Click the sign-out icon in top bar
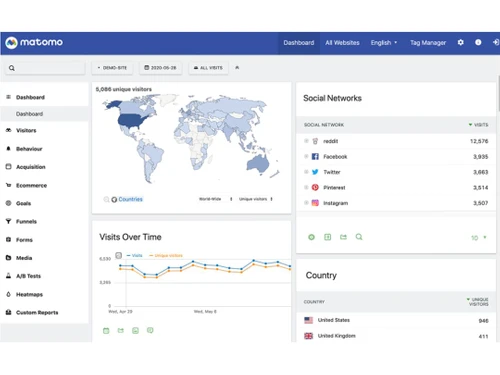Viewport: 500px width, 375px height. click(496, 42)
